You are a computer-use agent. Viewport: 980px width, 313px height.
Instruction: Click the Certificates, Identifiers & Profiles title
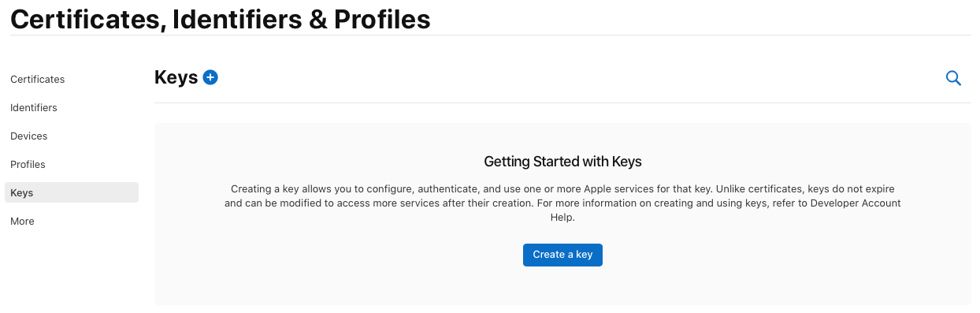[x=221, y=18]
